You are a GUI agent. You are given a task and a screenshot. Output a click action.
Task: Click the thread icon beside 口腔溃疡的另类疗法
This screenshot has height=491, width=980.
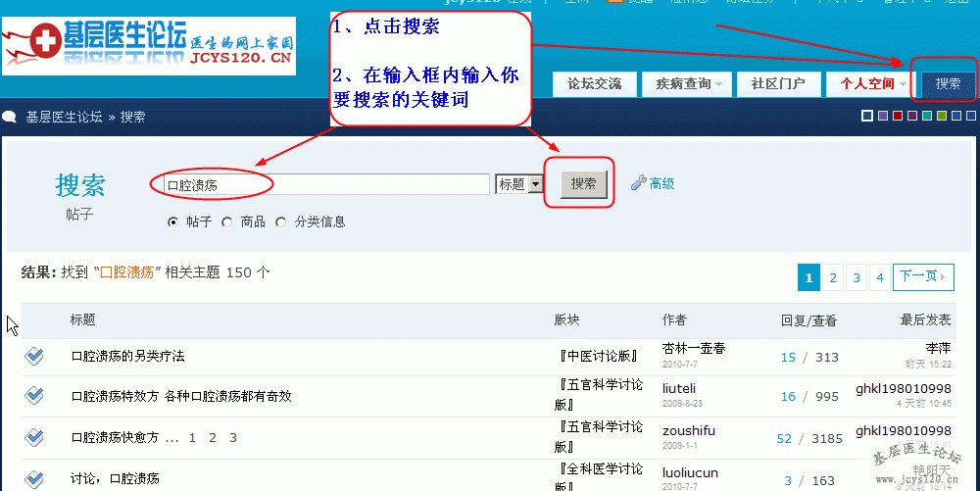coord(34,357)
